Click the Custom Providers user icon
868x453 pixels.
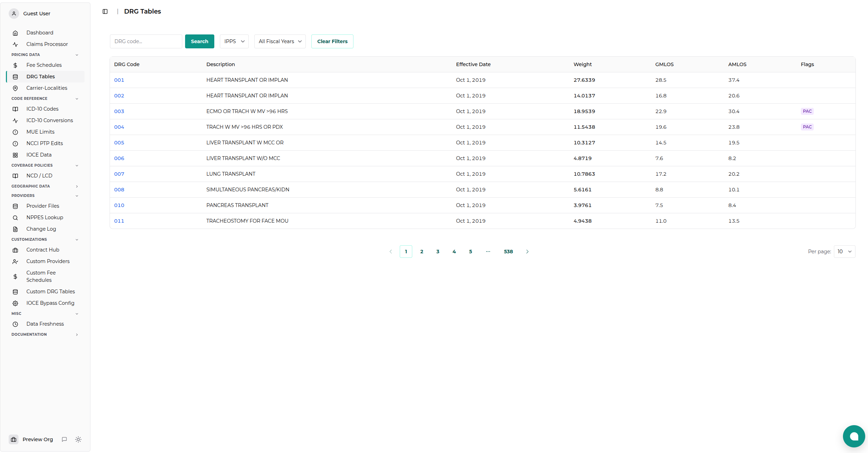15,262
